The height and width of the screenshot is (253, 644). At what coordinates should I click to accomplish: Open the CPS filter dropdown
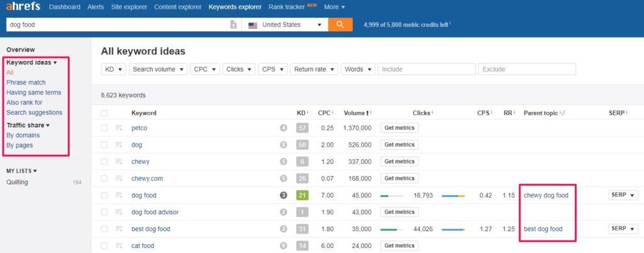(x=272, y=69)
